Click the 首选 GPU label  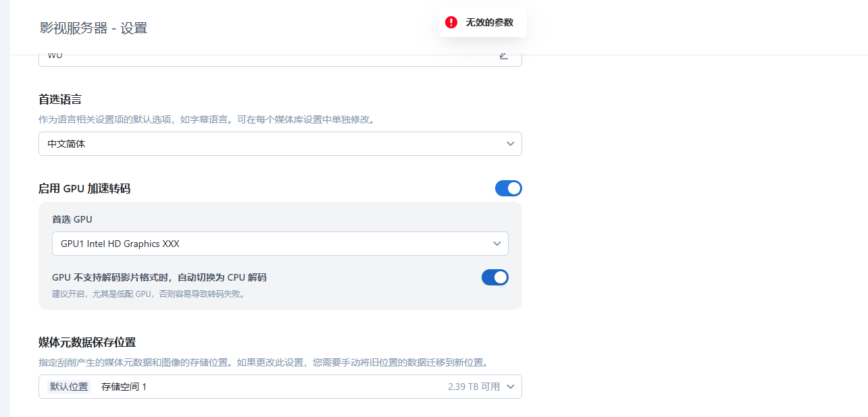[72, 219]
